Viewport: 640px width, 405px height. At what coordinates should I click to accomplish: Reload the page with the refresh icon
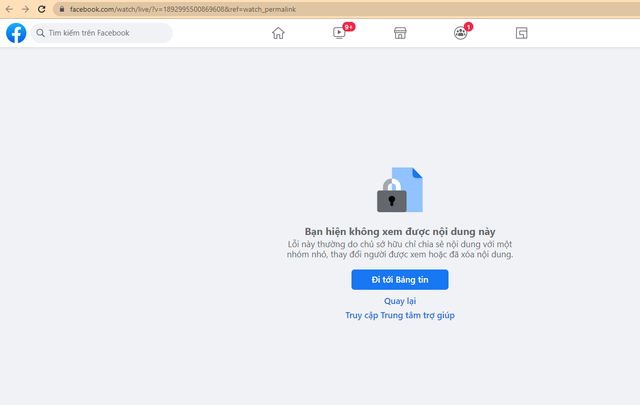tap(41, 8)
